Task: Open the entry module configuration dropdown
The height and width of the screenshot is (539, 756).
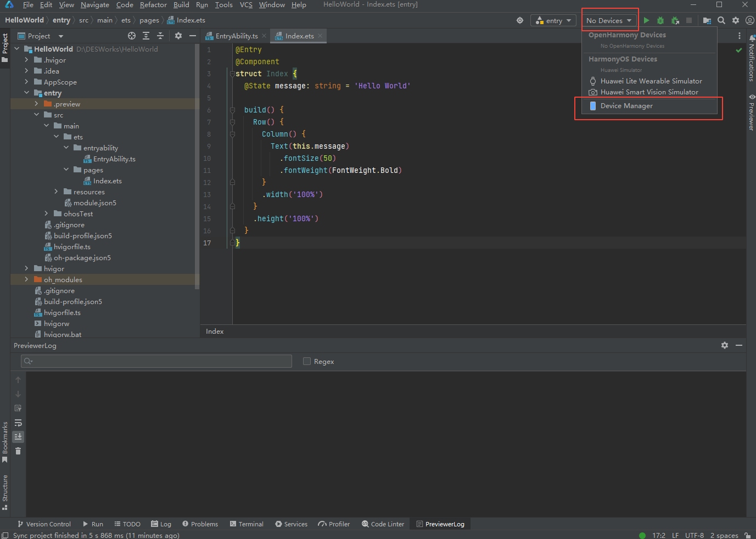Action: 553,20
